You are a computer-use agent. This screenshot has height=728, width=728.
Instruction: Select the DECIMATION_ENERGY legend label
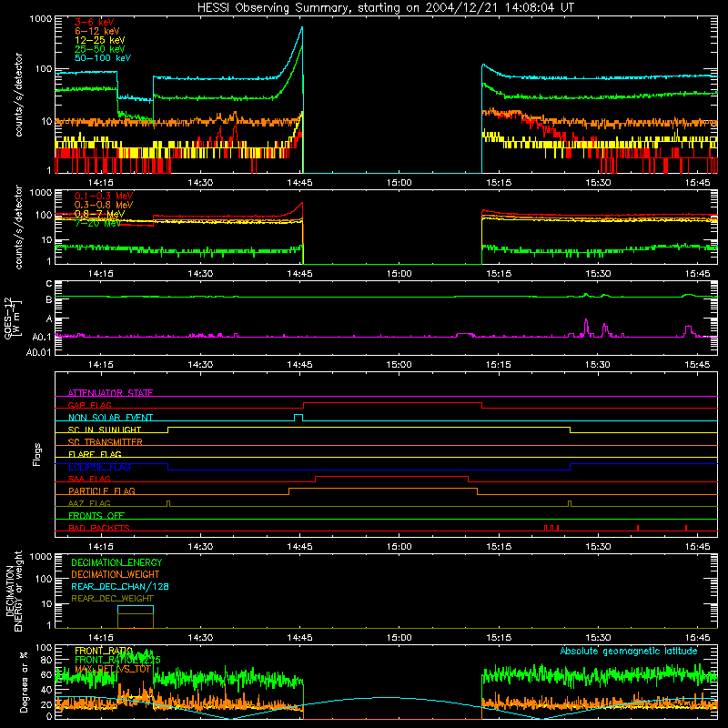[116, 562]
